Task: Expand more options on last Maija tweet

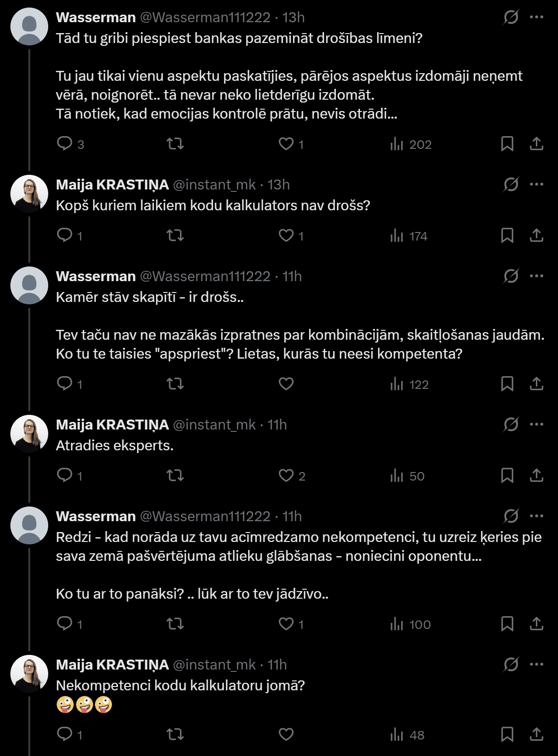Action: 537,664
